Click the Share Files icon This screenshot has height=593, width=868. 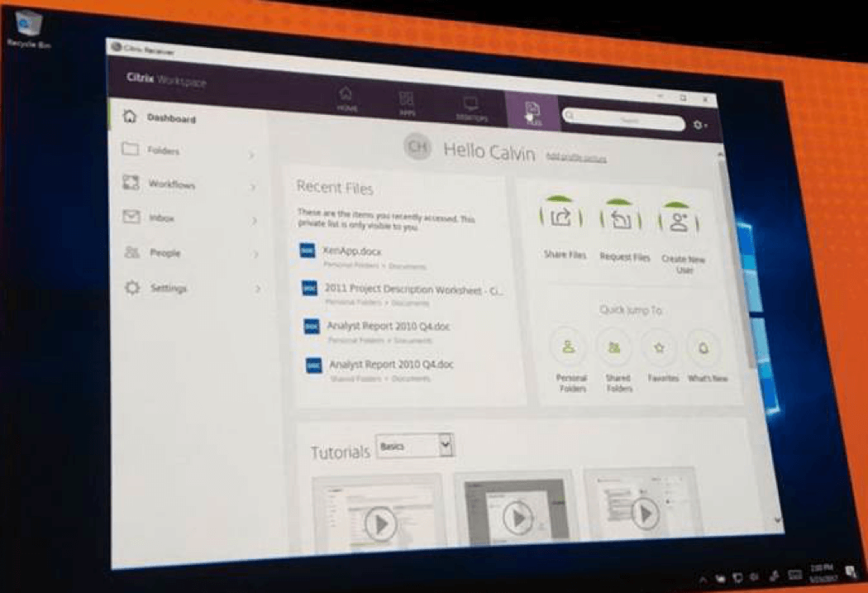tap(561, 217)
